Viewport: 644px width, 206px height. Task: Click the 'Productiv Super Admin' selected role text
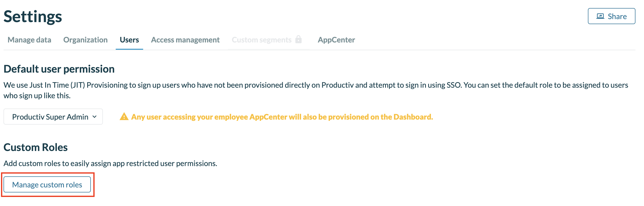pyautogui.click(x=50, y=117)
